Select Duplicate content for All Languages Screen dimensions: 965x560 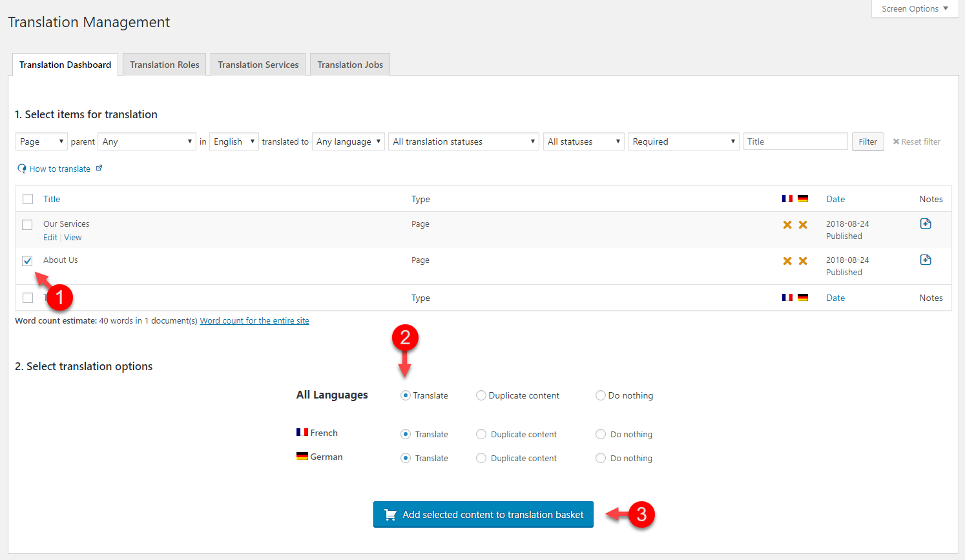tap(481, 395)
